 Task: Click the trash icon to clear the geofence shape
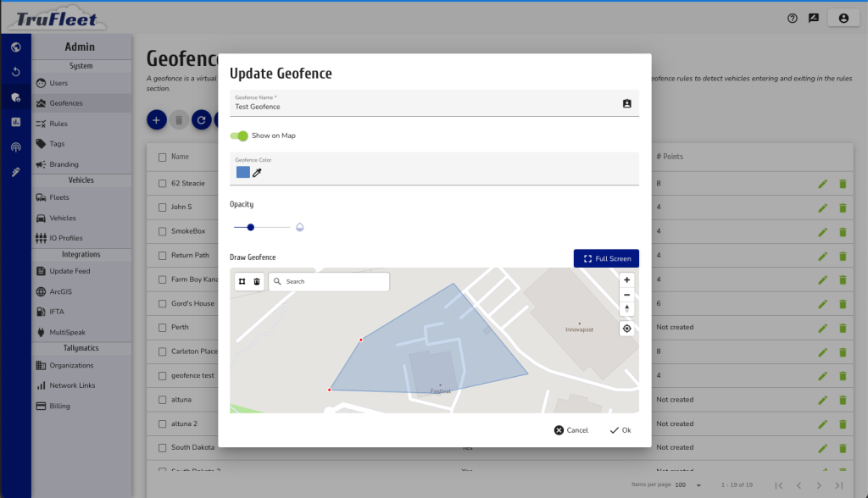click(257, 281)
